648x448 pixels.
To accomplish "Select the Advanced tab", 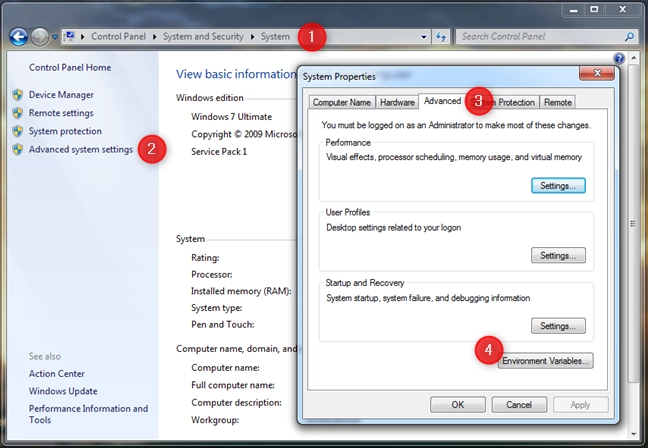I will 442,101.
